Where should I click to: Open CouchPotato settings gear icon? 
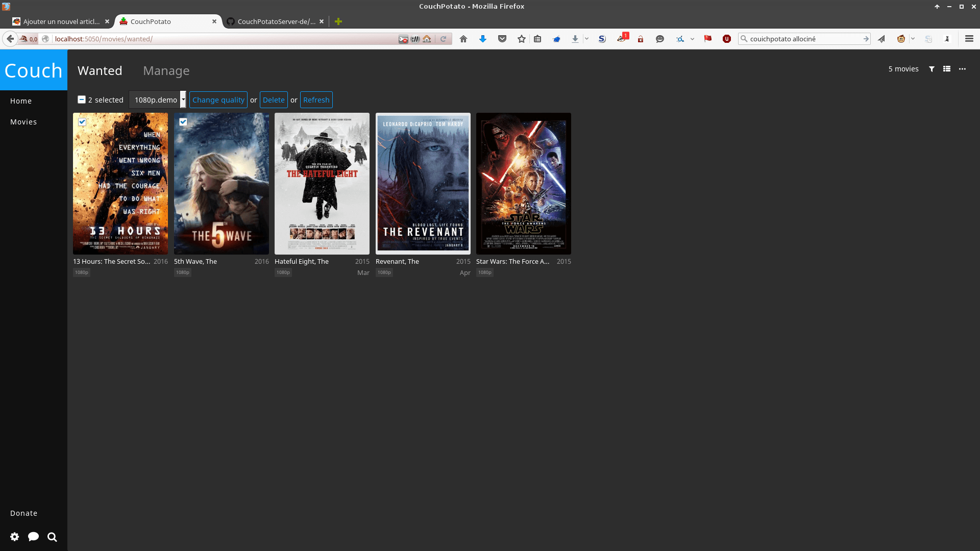[15, 537]
